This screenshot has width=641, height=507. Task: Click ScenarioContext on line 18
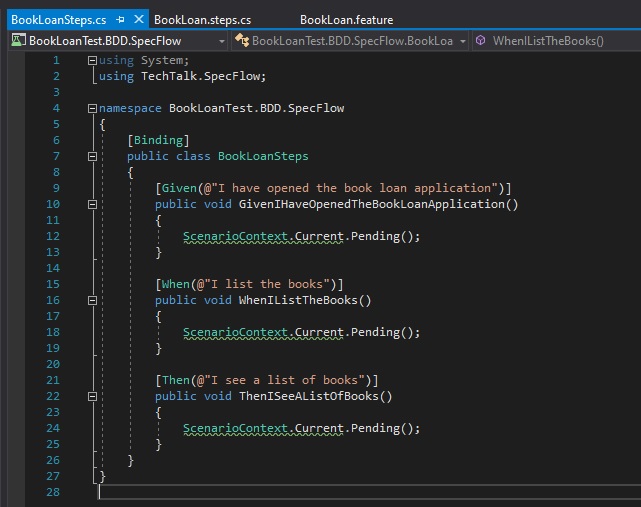[235, 332]
